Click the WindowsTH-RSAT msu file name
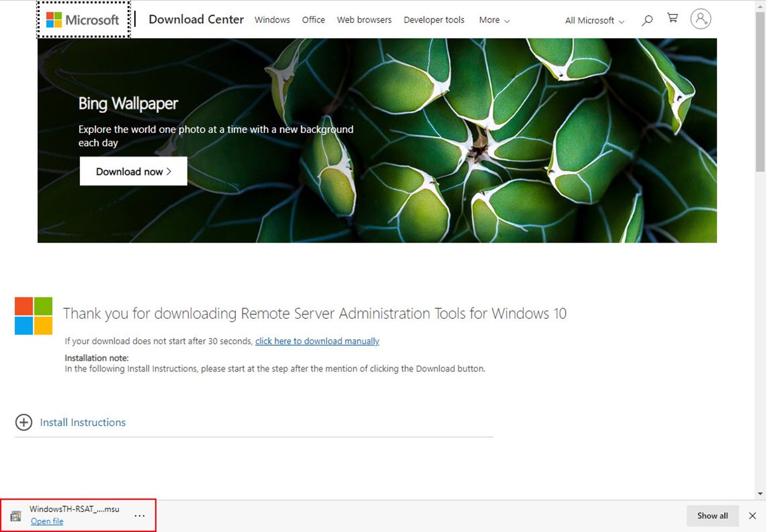 pos(75,509)
